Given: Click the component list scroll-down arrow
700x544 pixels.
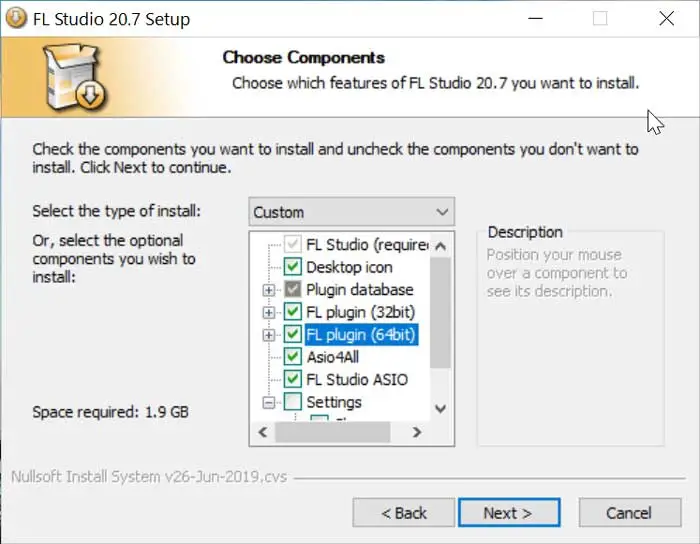Looking at the screenshot, I should point(441,409).
